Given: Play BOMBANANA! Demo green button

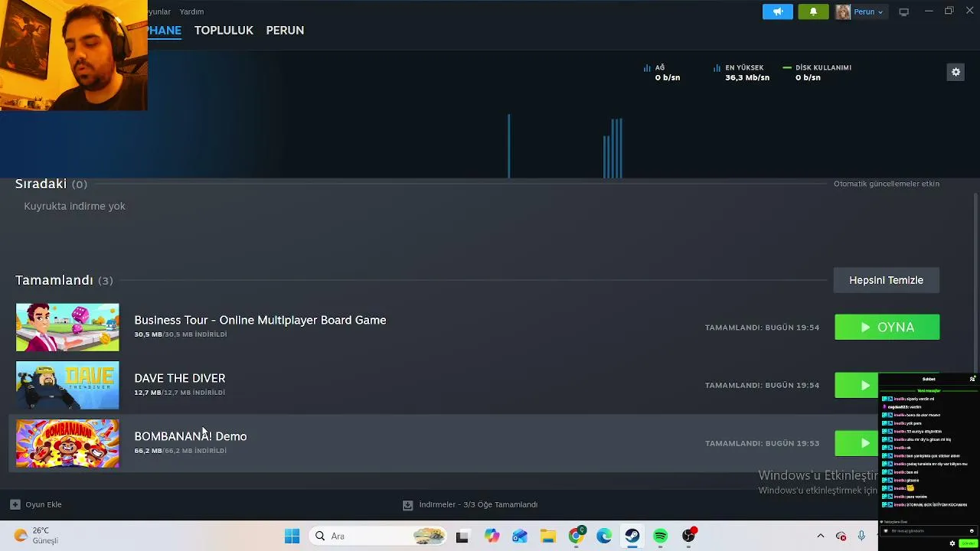Looking at the screenshot, I should point(856,443).
